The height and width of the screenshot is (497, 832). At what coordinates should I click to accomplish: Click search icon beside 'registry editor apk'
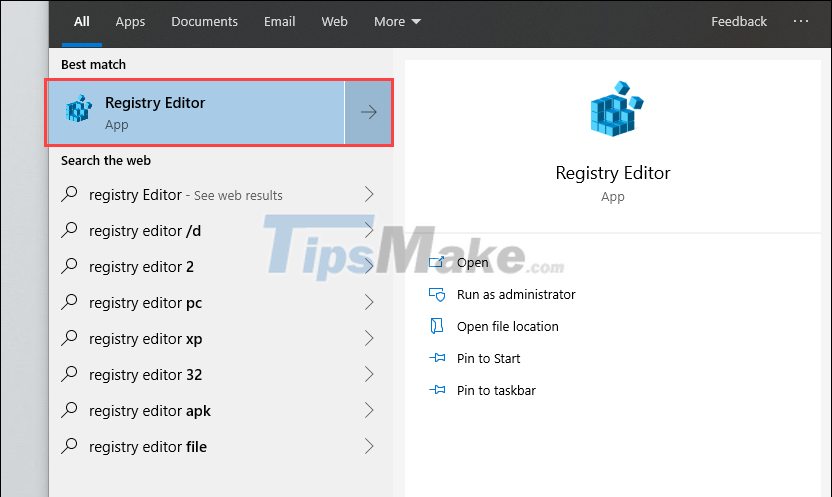70,410
